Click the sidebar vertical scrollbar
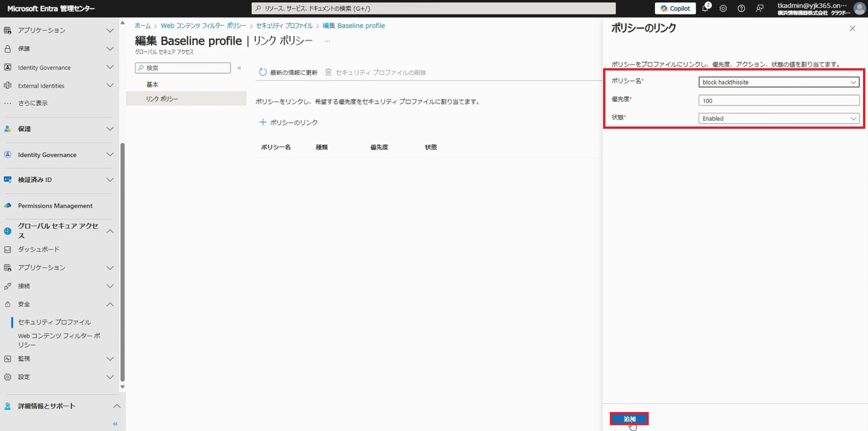 (122, 262)
